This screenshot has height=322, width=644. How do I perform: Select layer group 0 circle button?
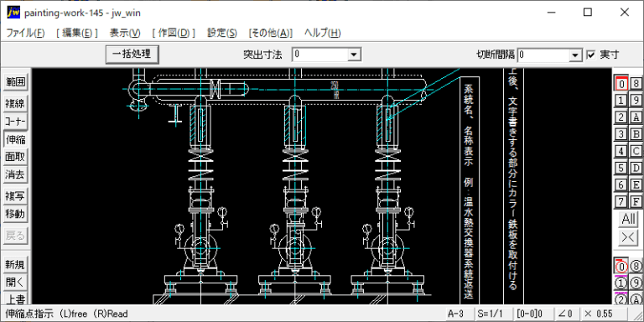[x=621, y=266]
